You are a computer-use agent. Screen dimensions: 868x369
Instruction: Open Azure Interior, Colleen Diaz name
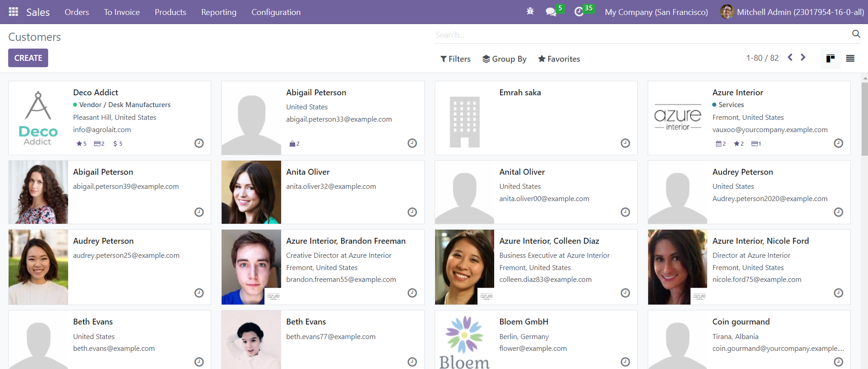[x=549, y=241]
